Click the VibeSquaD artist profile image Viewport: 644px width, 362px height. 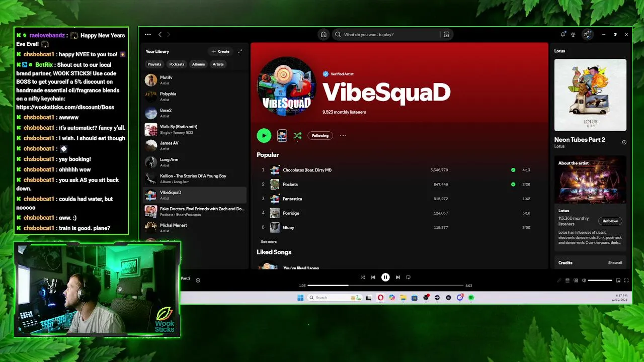pos(286,86)
